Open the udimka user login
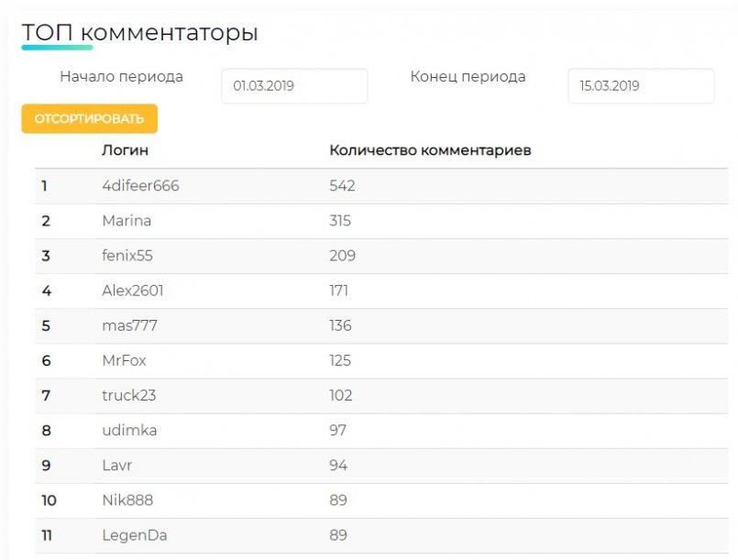The width and height of the screenshot is (738, 560). click(x=129, y=430)
